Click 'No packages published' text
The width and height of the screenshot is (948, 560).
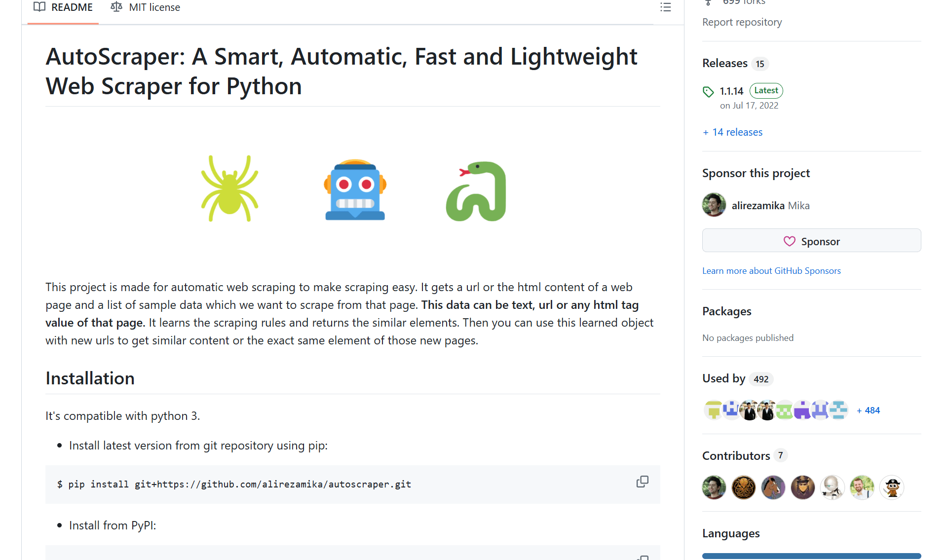pyautogui.click(x=748, y=338)
